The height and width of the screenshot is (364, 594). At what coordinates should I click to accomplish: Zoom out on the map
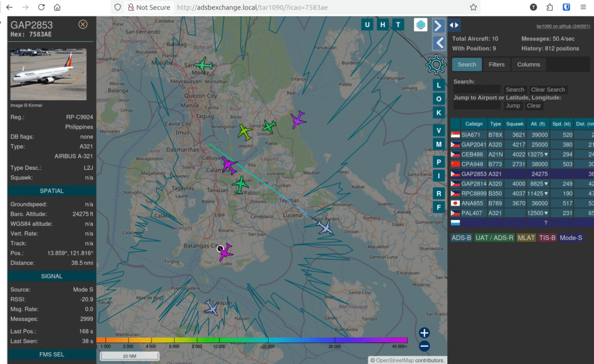coord(425,346)
